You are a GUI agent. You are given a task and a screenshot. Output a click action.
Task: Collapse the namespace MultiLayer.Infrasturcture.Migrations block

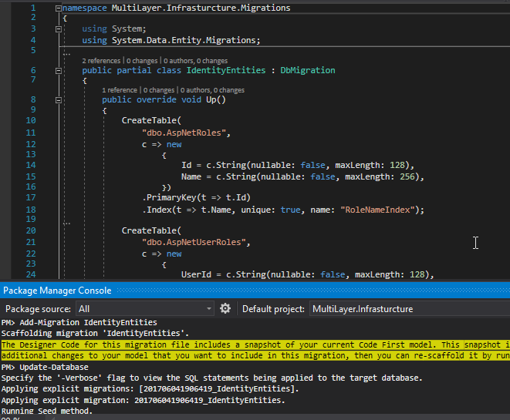(59, 8)
